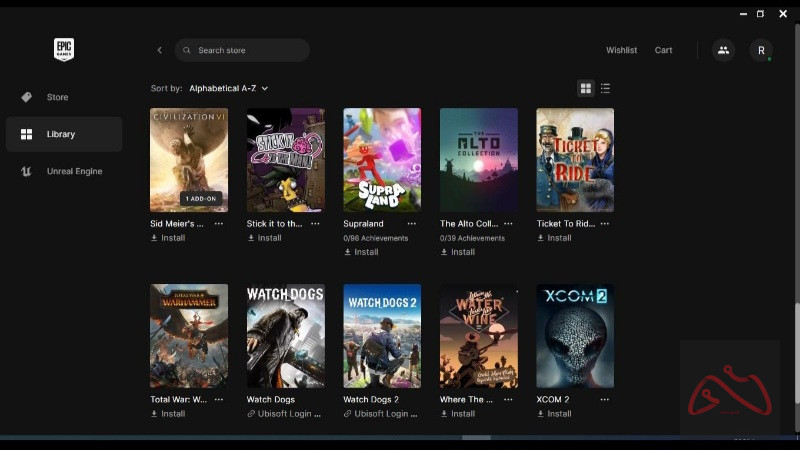Click the download icon under Total War Warhammer
Screen dimensions: 800x450
pyautogui.click(x=155, y=414)
